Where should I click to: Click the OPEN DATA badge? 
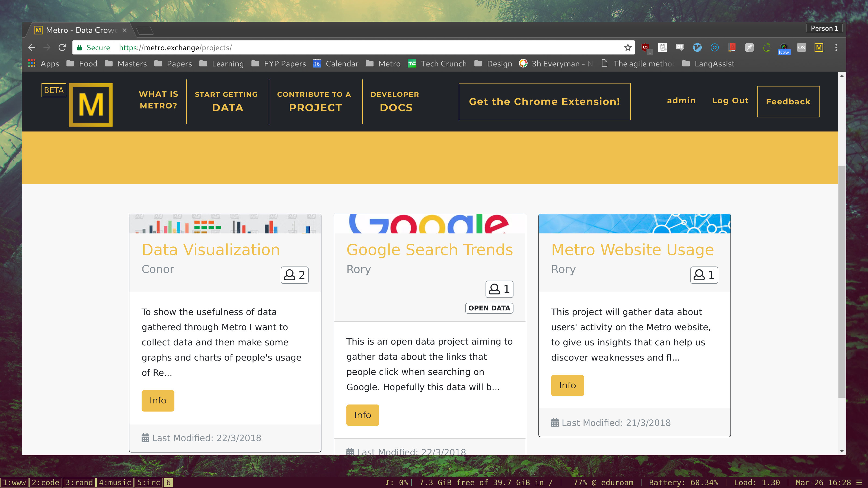(x=489, y=308)
